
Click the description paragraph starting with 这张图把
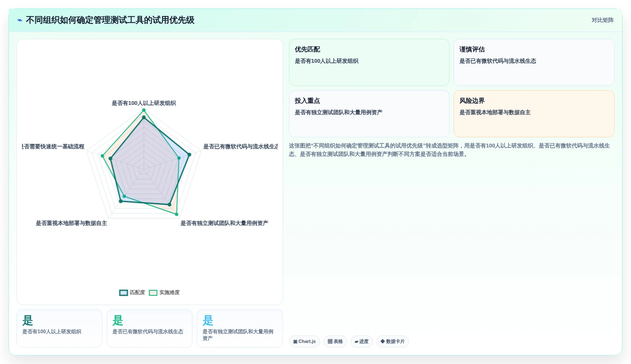click(x=449, y=150)
